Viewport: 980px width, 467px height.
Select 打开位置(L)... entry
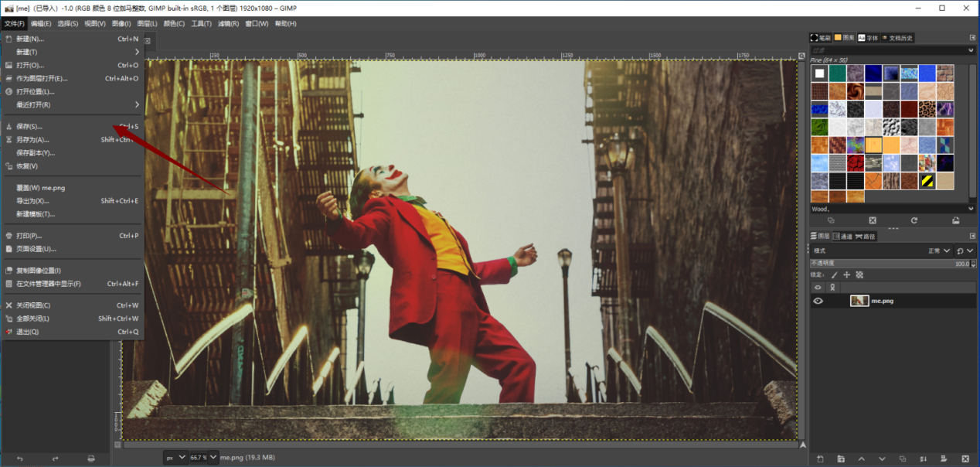[x=72, y=91]
